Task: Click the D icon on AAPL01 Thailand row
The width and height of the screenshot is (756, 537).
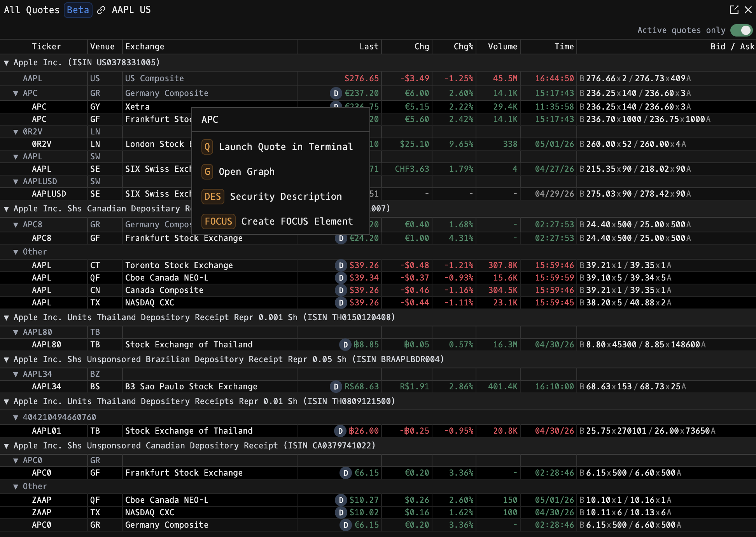Action: point(340,431)
